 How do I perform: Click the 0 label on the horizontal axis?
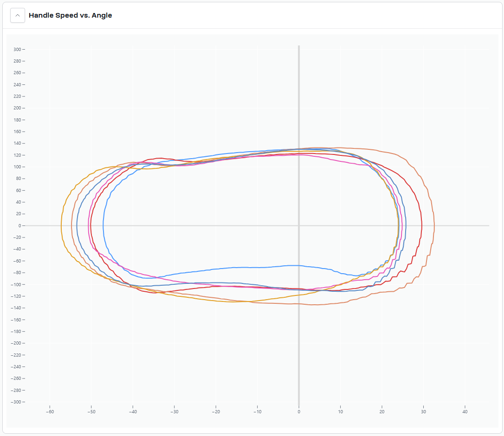click(299, 411)
